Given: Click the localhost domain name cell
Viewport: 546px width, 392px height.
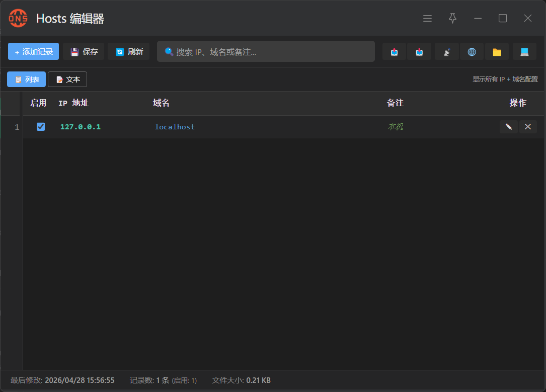Looking at the screenshot, I should pos(175,127).
